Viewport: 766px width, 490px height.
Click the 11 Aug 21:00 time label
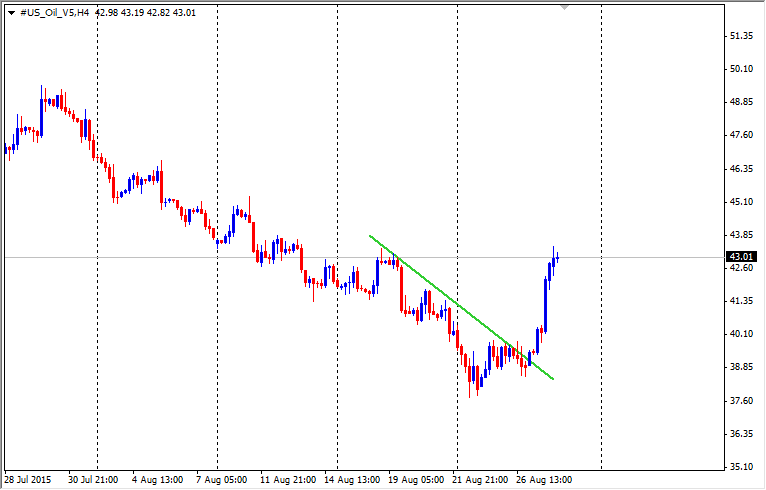pyautogui.click(x=286, y=479)
